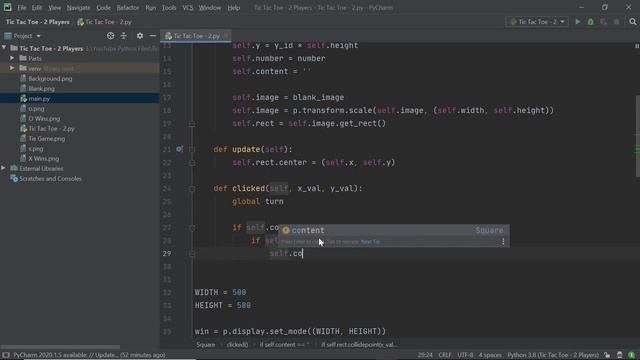The image size is (640, 360).
Task: Click the PyCharm 2020.1.5 update notification
Action: [x=89, y=355]
